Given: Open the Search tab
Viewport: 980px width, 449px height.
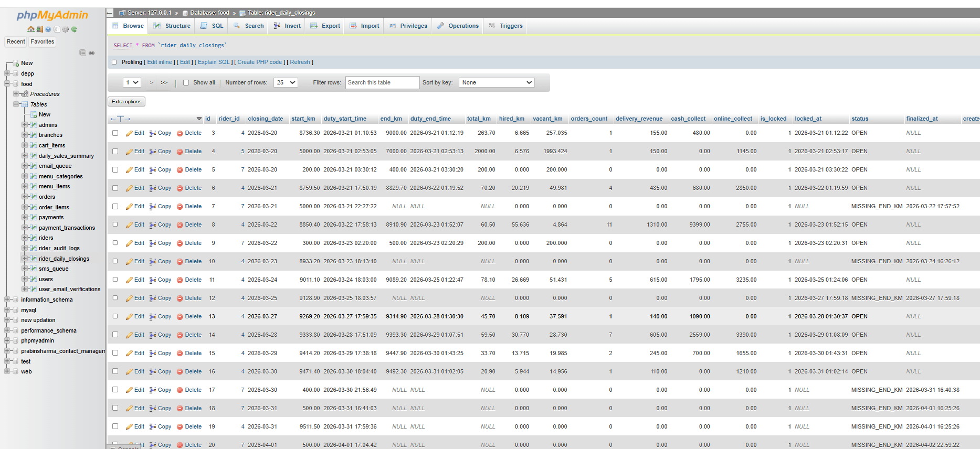Looking at the screenshot, I should tap(249, 26).
